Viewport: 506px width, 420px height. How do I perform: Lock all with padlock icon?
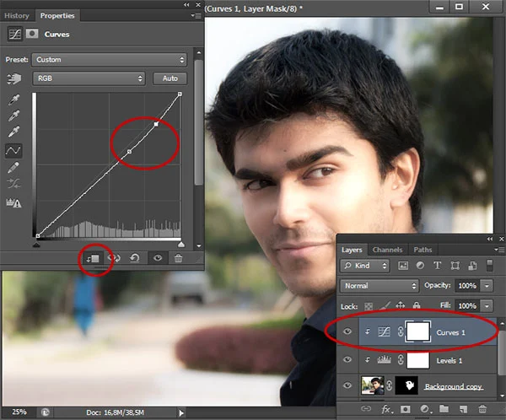[417, 305]
